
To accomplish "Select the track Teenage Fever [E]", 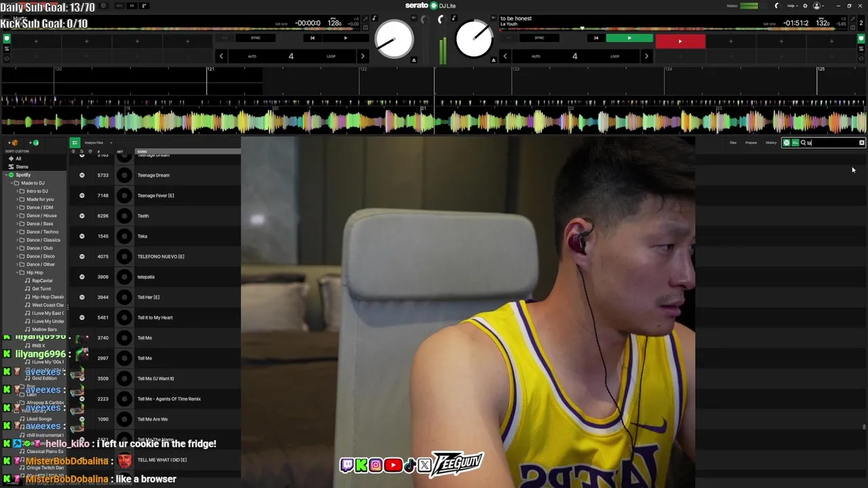I will (x=155, y=195).
